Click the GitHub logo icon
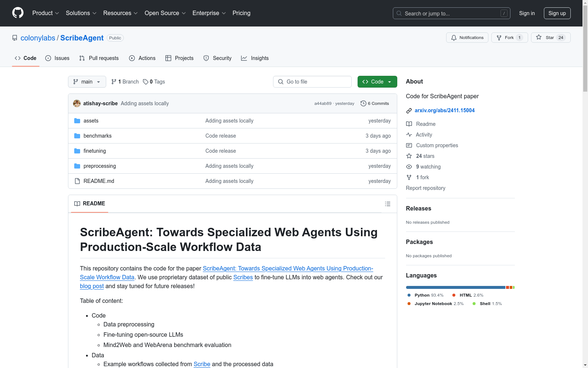 (18, 13)
